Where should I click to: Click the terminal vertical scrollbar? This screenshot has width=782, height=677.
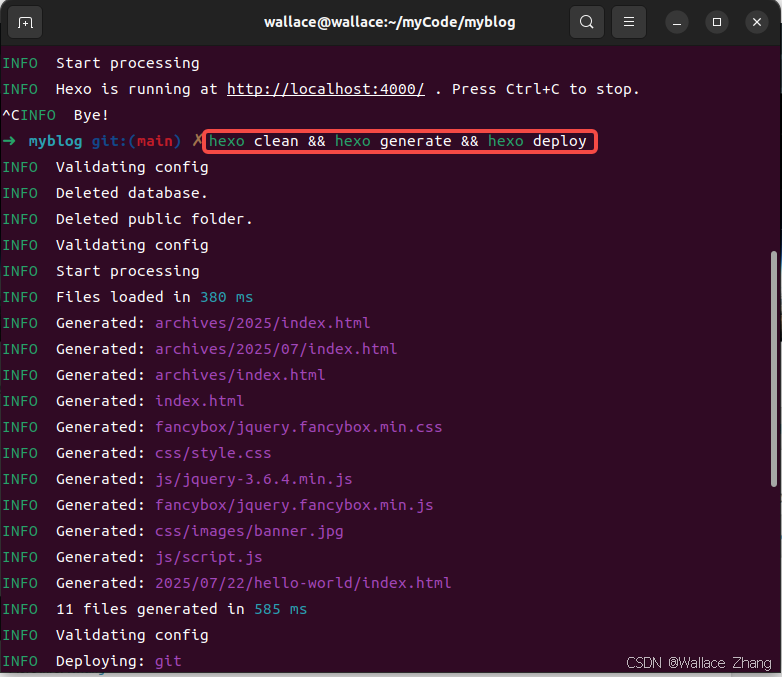(774, 369)
